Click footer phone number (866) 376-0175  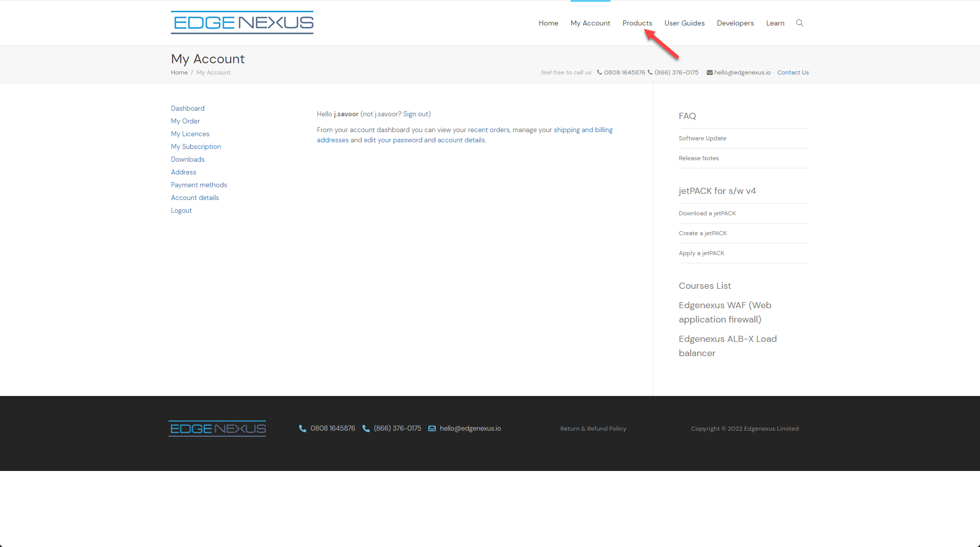coord(397,429)
